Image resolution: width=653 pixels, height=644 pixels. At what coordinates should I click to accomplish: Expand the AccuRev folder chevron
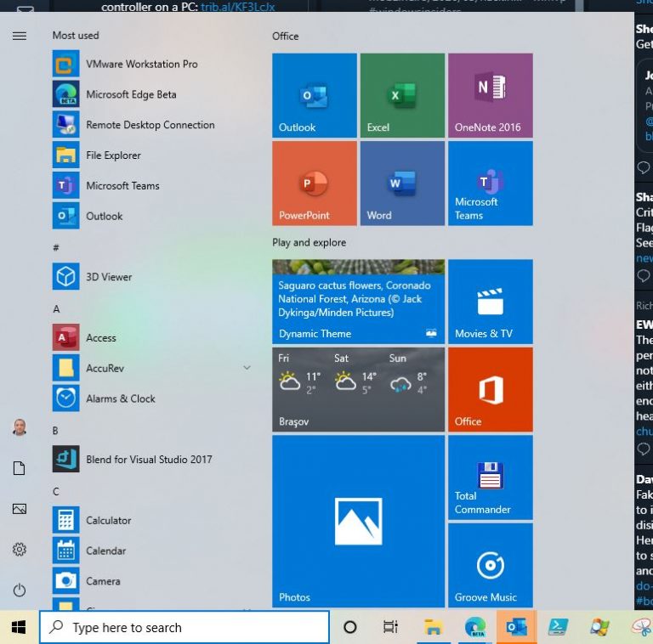click(247, 368)
